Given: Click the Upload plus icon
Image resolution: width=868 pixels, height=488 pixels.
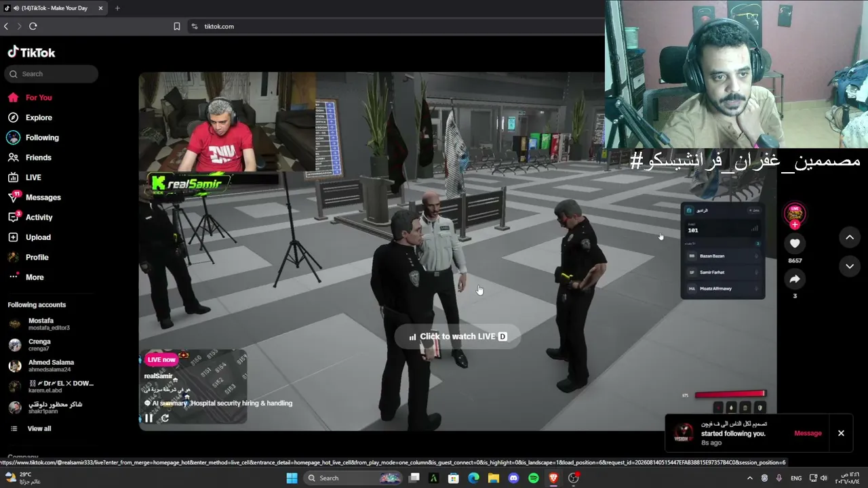Looking at the screenshot, I should 13,237.
